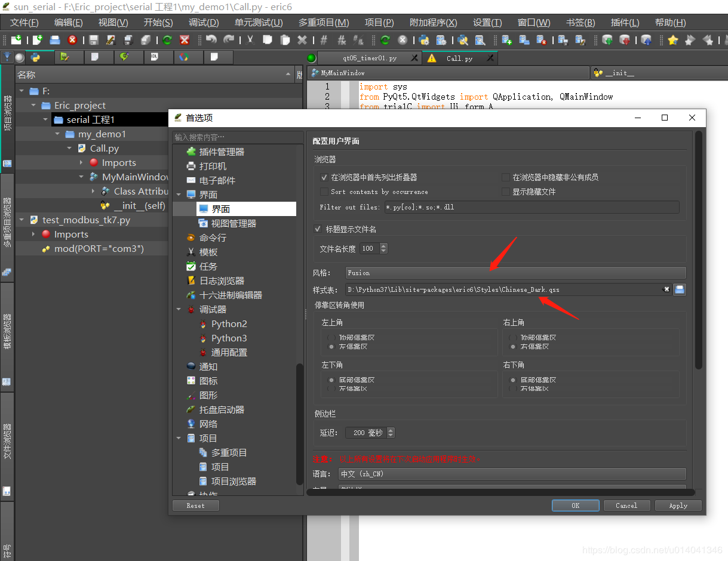Open the 设置(T) menu

point(487,23)
